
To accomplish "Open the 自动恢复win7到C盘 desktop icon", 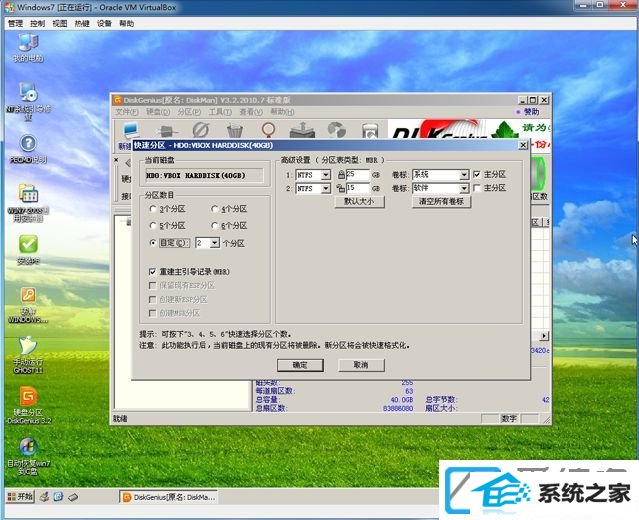I will click(28, 456).
